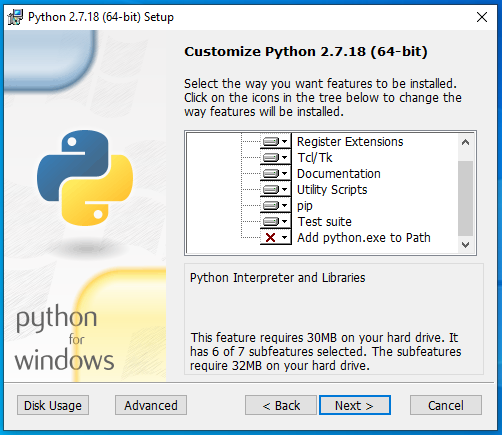Go to the previous step with Back

coord(281,405)
